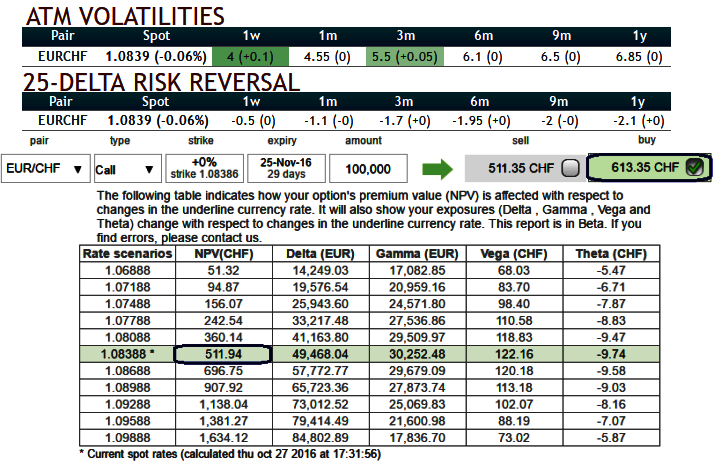This screenshot has width=713, height=463.
Task: Click the 1y risk reversal value -2.1 (+0)
Action: (637, 120)
